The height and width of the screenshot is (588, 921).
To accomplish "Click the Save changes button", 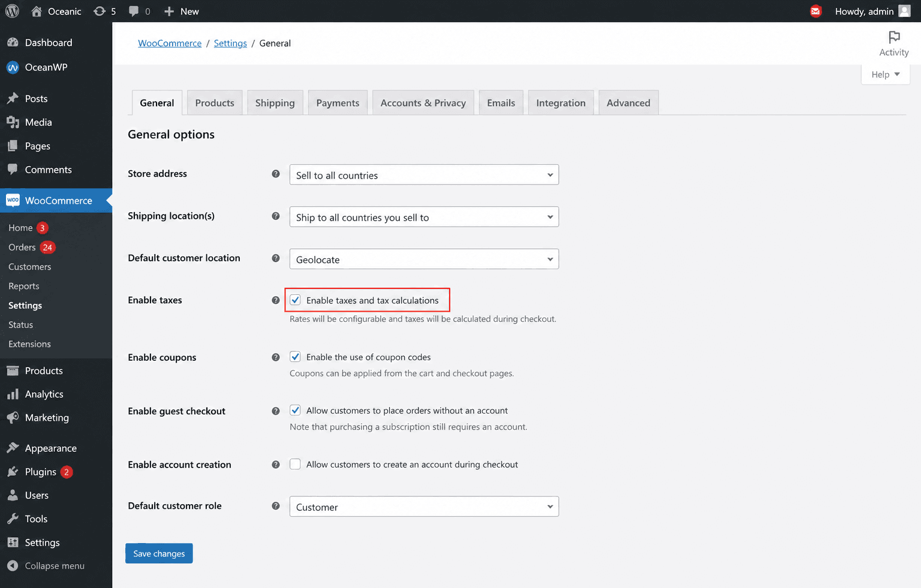I will point(159,553).
